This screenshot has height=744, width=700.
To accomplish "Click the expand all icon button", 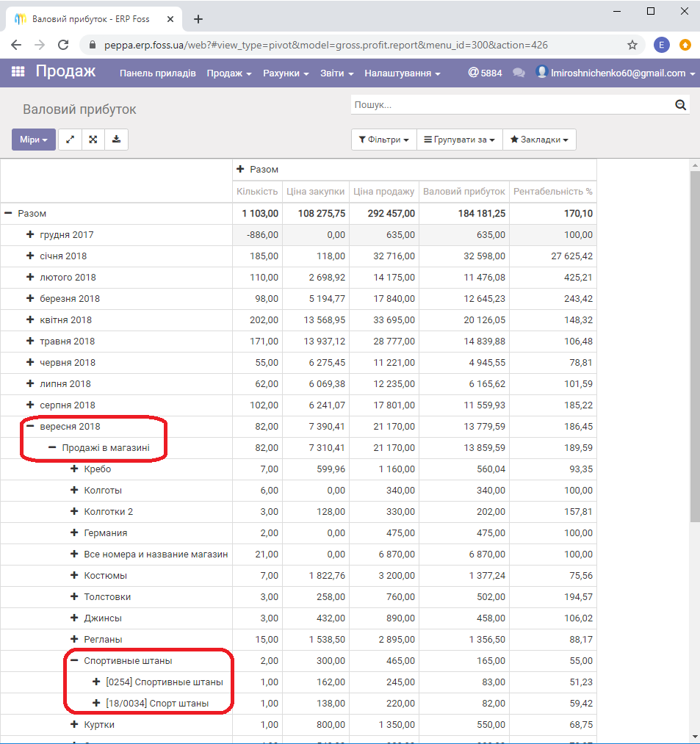I will tap(93, 140).
